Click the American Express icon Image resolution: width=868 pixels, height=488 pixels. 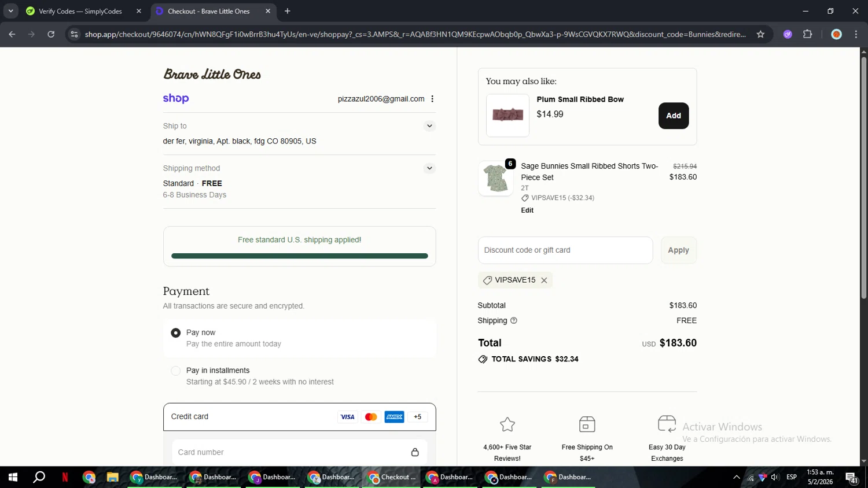[395, 417]
